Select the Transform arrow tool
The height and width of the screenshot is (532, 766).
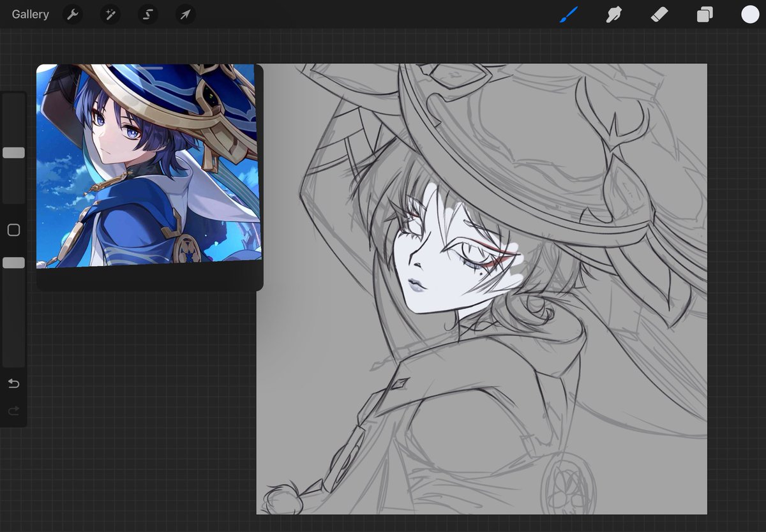185,14
